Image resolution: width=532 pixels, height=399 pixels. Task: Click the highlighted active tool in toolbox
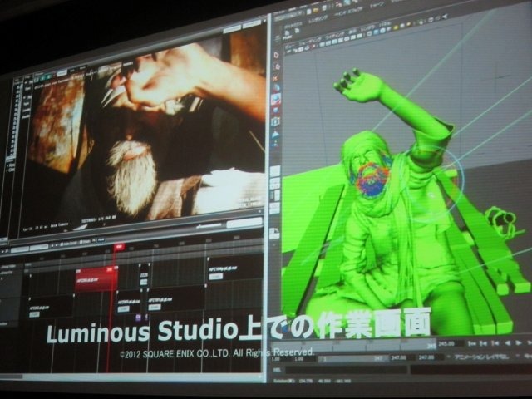coord(276,99)
